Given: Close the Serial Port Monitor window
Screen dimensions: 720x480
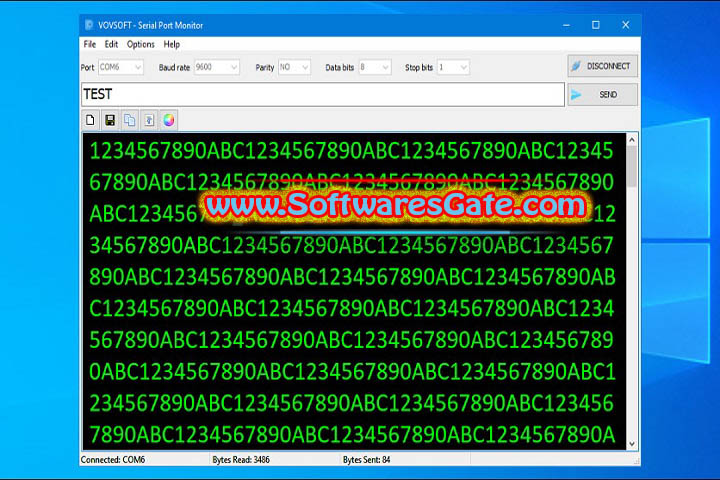Looking at the screenshot, I should click(625, 25).
